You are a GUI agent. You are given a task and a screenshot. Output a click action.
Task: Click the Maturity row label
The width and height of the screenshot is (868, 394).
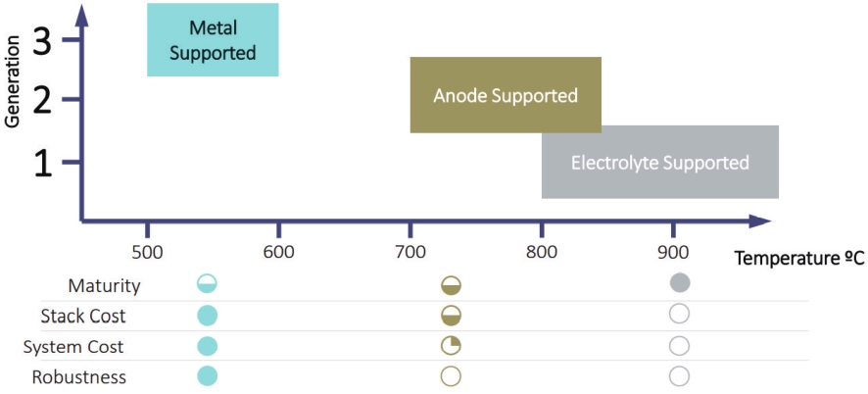click(x=104, y=286)
